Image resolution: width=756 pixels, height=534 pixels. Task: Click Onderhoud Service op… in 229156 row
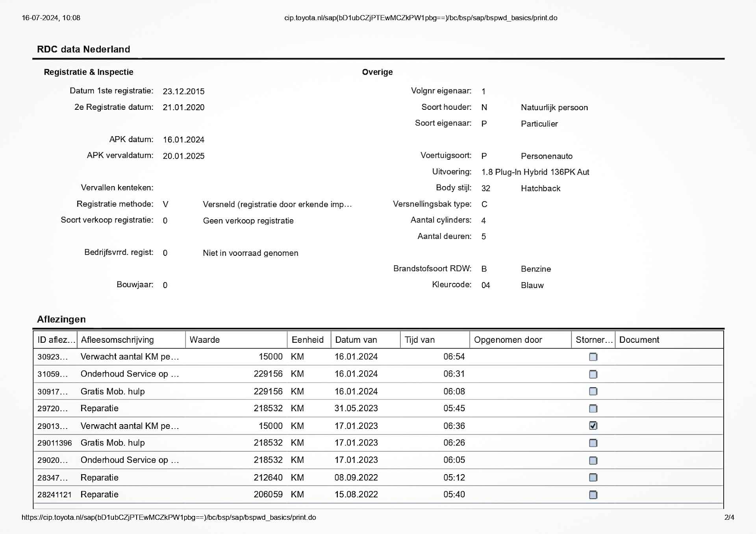pos(130,374)
